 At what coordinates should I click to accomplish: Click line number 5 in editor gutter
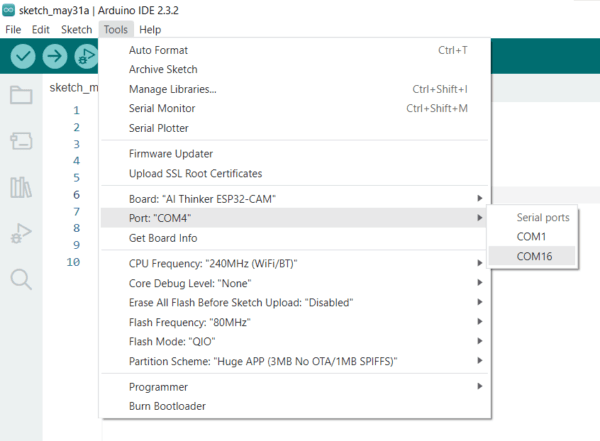point(77,178)
